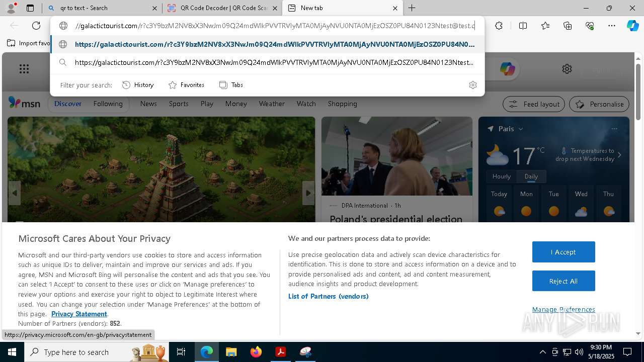
Task: Close the QR Code Decoder tab
Action: pos(275,8)
